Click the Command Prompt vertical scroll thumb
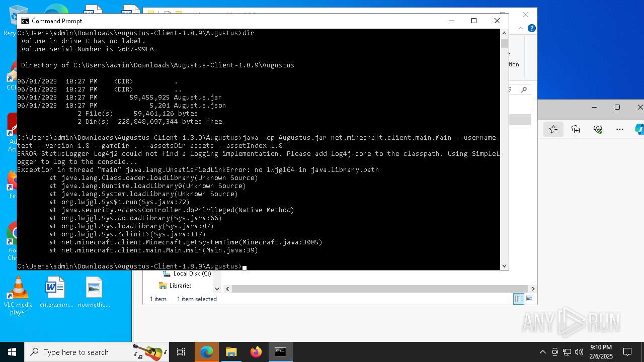The height and width of the screenshot is (362, 644). 504,44
